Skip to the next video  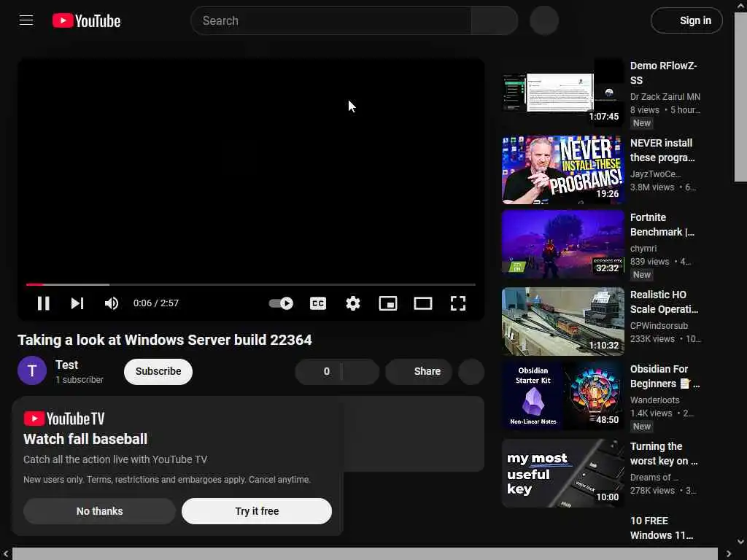point(77,303)
